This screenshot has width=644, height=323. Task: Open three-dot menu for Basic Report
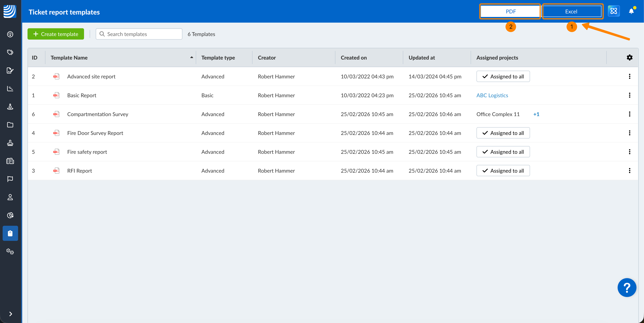point(629,95)
